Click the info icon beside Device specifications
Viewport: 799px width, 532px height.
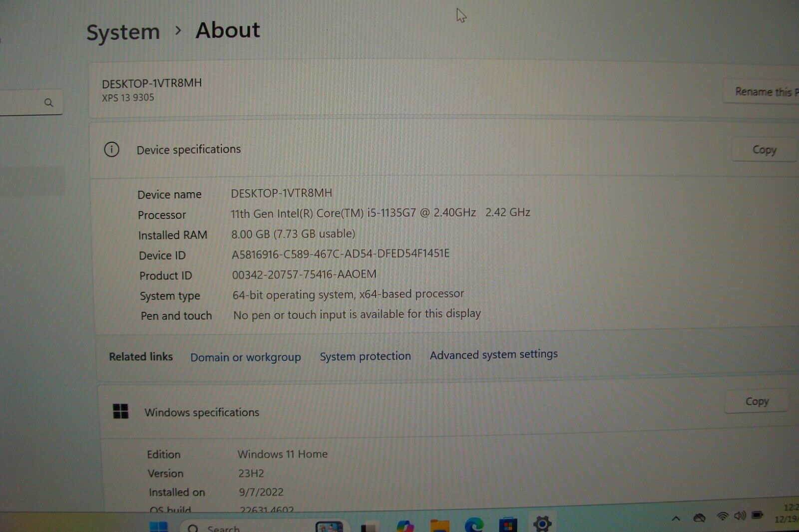[x=111, y=149]
